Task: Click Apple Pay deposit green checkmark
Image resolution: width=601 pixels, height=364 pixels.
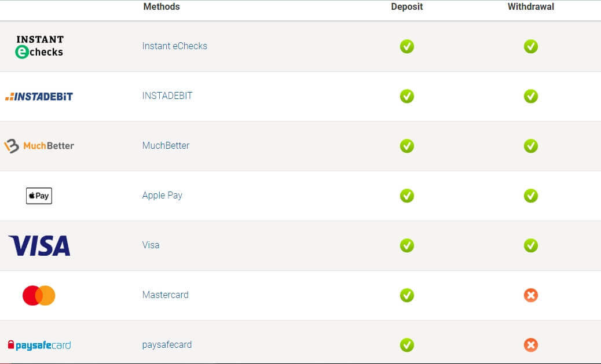Action: coord(407,196)
